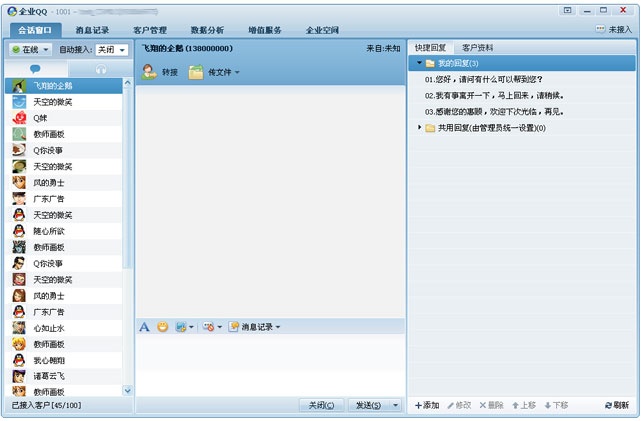Select contact row 诸葛云飞
642x421 pixels.
[x=63, y=376]
